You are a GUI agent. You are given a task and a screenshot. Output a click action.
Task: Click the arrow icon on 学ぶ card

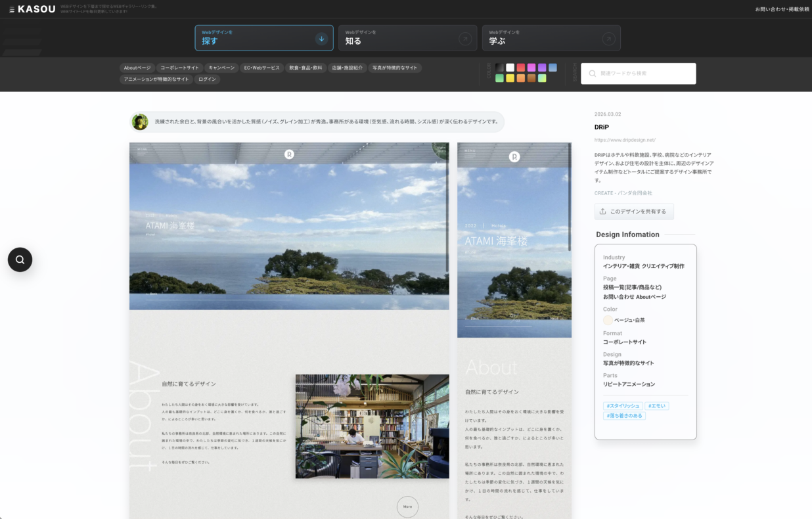pyautogui.click(x=609, y=39)
